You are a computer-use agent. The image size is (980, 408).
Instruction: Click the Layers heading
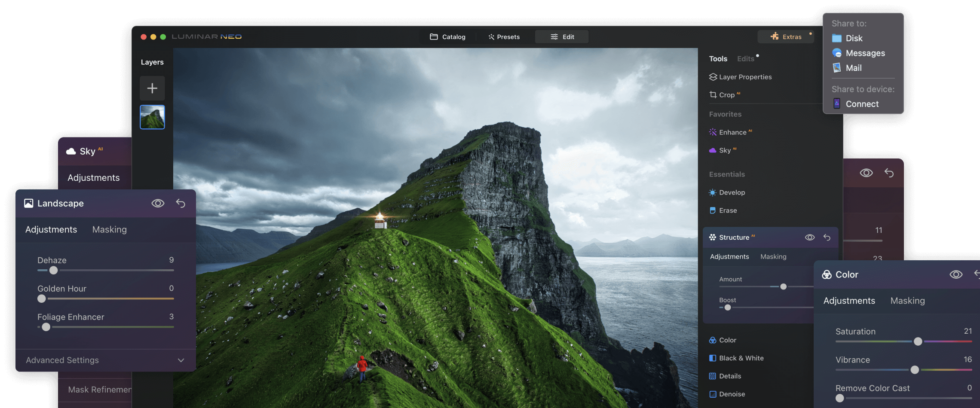pyautogui.click(x=152, y=62)
